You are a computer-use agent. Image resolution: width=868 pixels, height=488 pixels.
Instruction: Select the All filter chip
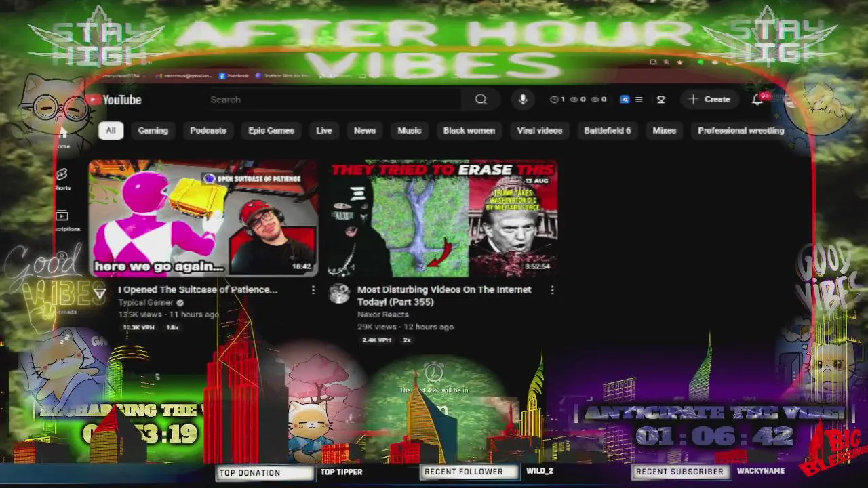[111, 131]
